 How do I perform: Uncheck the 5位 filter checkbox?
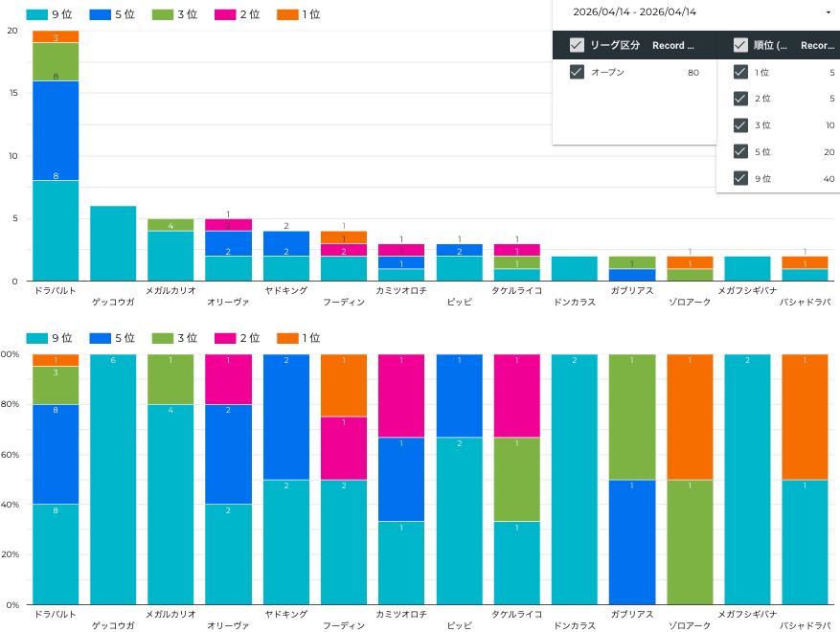(x=739, y=151)
